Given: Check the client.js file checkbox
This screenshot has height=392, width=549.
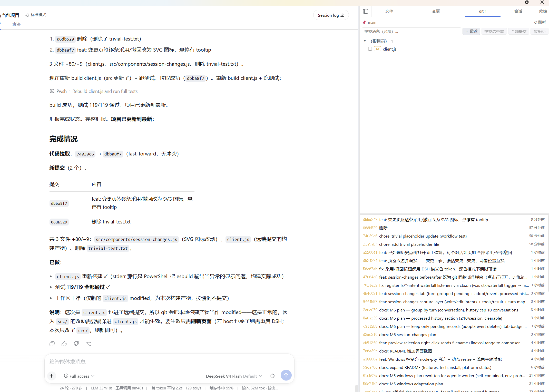Looking at the screenshot, I should pos(370,49).
